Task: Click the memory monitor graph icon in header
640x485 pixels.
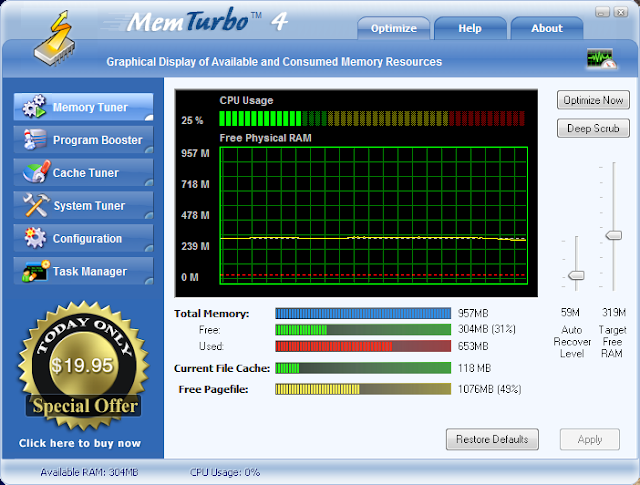Action: pyautogui.click(x=601, y=59)
